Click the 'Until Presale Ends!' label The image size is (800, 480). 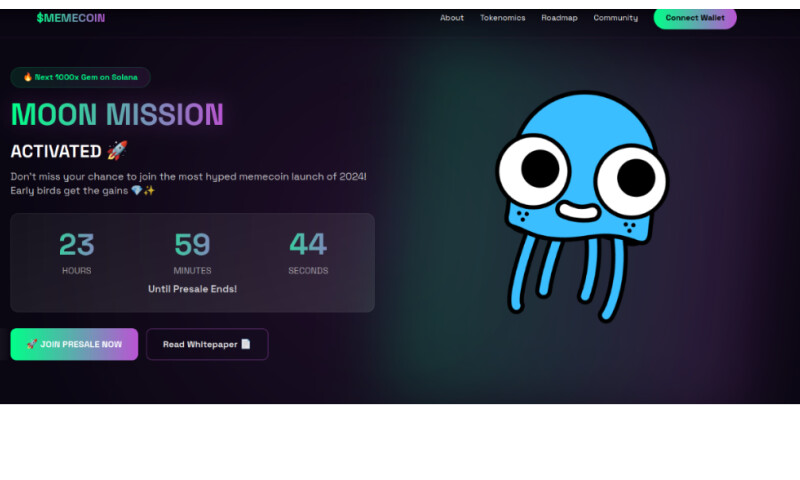click(x=192, y=289)
